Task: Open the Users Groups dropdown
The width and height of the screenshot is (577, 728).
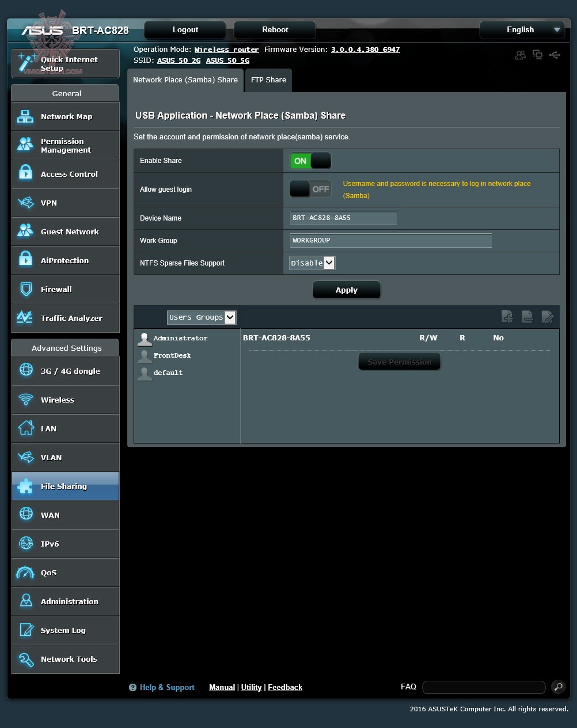Action: click(202, 317)
